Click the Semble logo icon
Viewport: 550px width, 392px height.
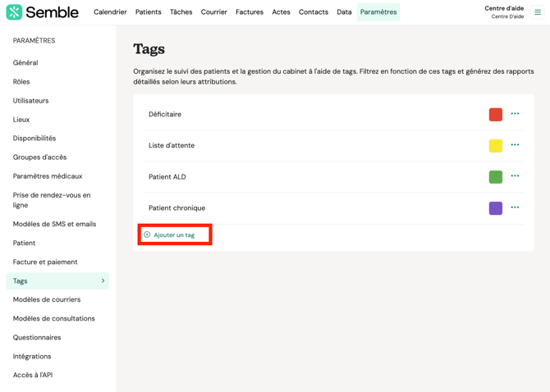click(14, 12)
